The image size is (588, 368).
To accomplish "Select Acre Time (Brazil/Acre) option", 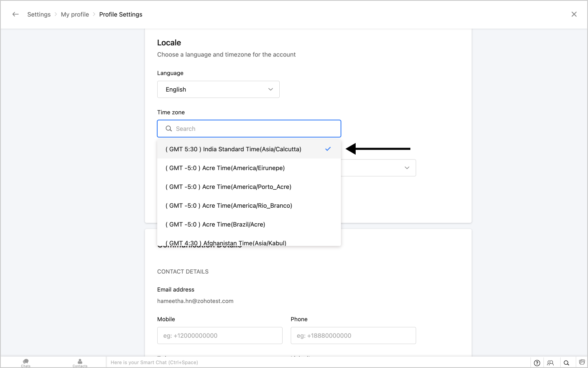I will 215,224.
